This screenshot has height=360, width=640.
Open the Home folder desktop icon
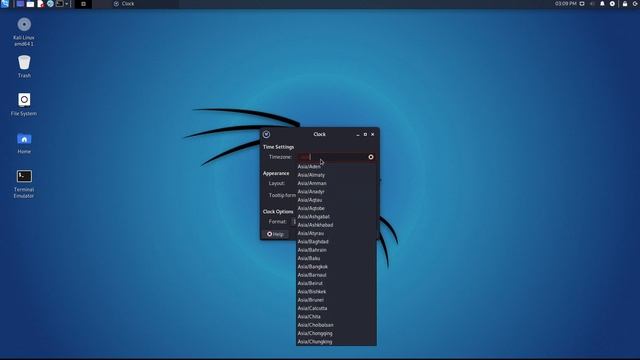(x=24, y=139)
